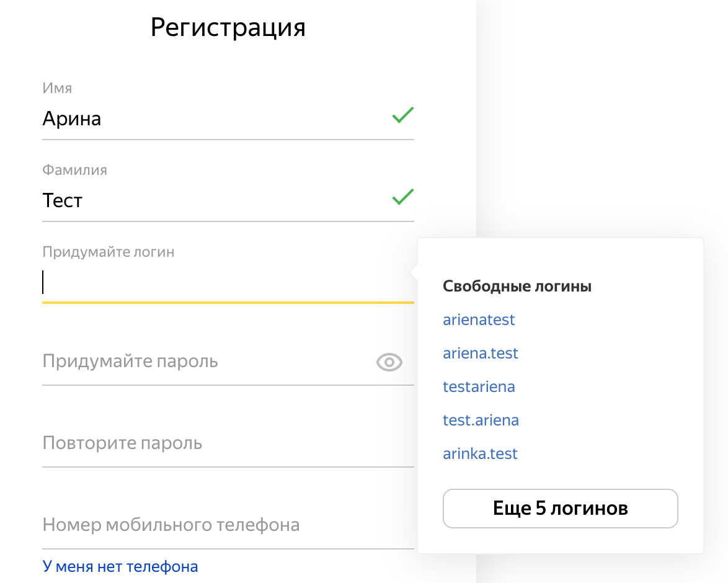Click the green checkmark beside Арина

402,115
